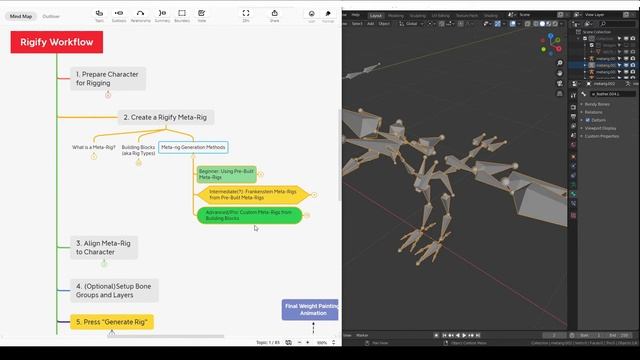Screen dimensions: 640x360
Task: Expand highlighted metarig.002 outliner row
Action: pos(584,65)
